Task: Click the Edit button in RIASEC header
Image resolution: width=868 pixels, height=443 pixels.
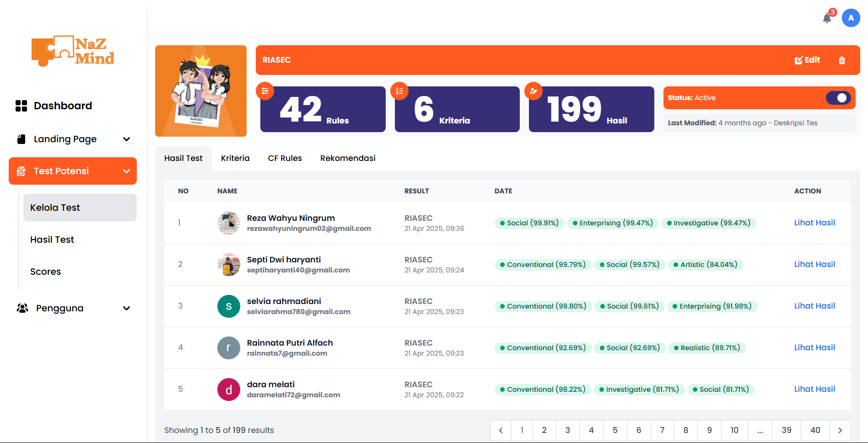Action: (x=807, y=60)
